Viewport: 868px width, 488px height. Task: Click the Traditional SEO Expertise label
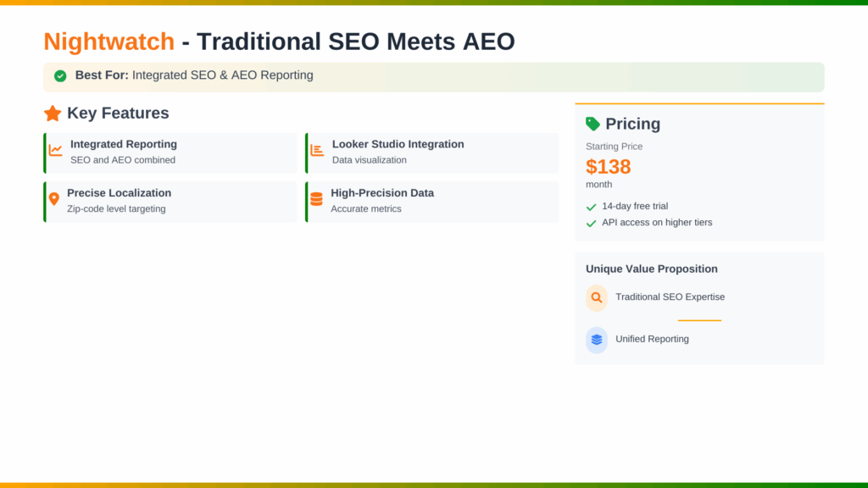pyautogui.click(x=670, y=297)
